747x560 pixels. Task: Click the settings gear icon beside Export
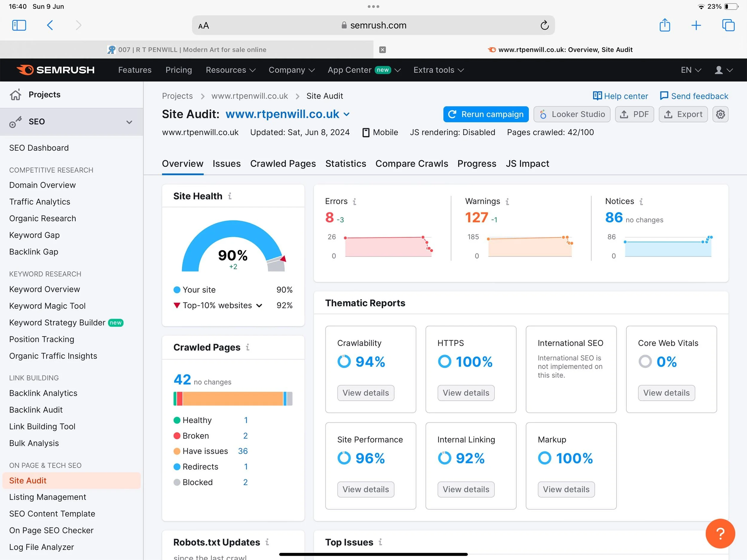tap(720, 114)
